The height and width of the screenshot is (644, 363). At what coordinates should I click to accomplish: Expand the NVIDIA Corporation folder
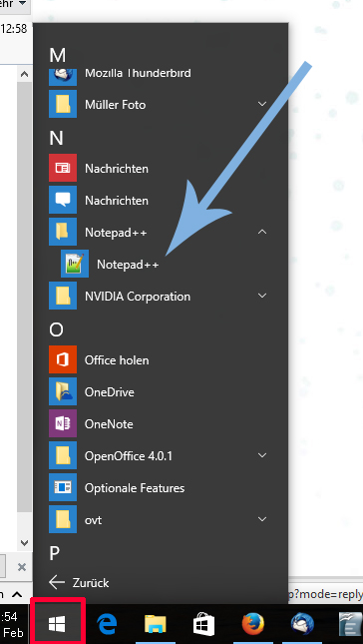pos(262,296)
